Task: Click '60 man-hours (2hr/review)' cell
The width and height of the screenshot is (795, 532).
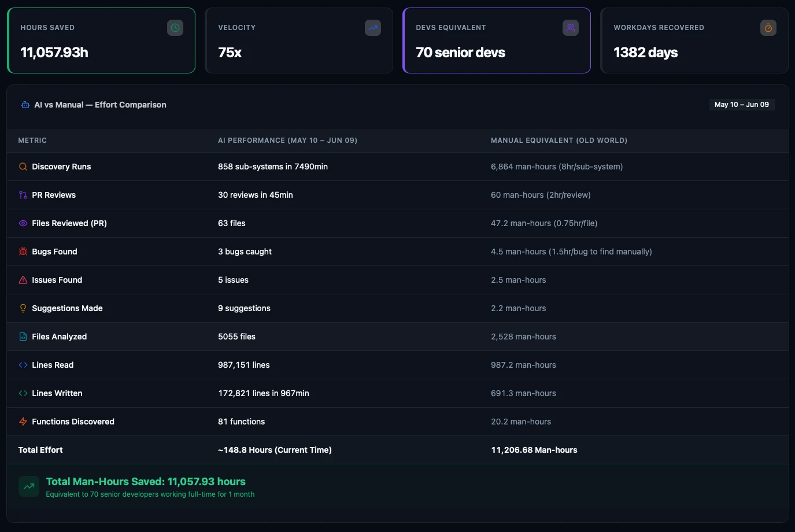Action: (541, 195)
